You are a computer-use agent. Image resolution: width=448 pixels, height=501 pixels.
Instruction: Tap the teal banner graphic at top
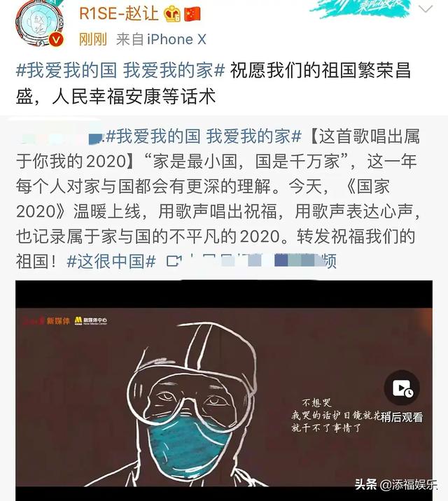click(360, 8)
